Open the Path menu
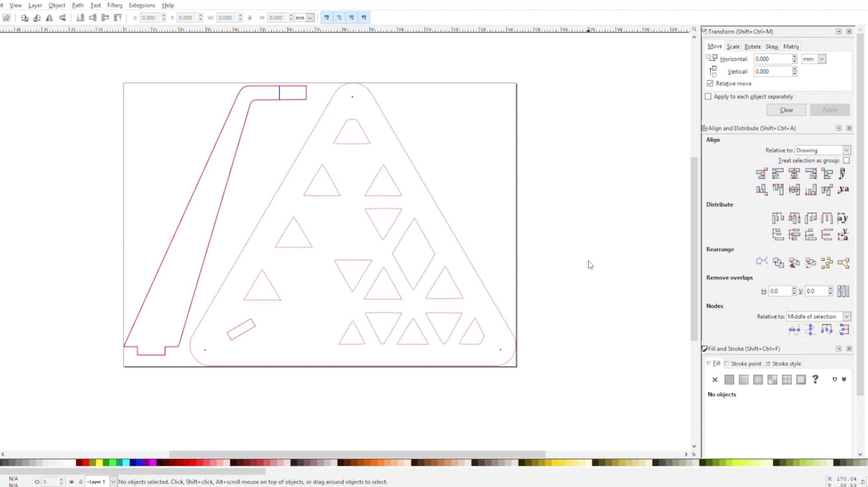 click(78, 5)
